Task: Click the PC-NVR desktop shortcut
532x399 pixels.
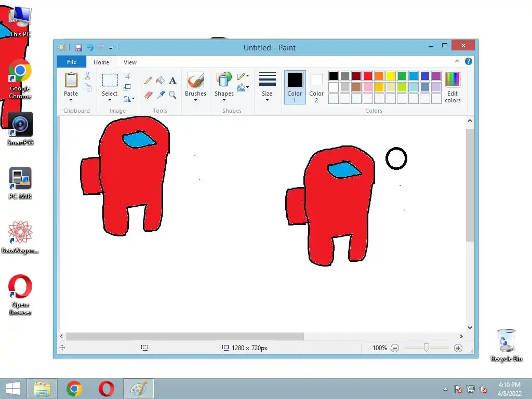Action: (x=20, y=183)
